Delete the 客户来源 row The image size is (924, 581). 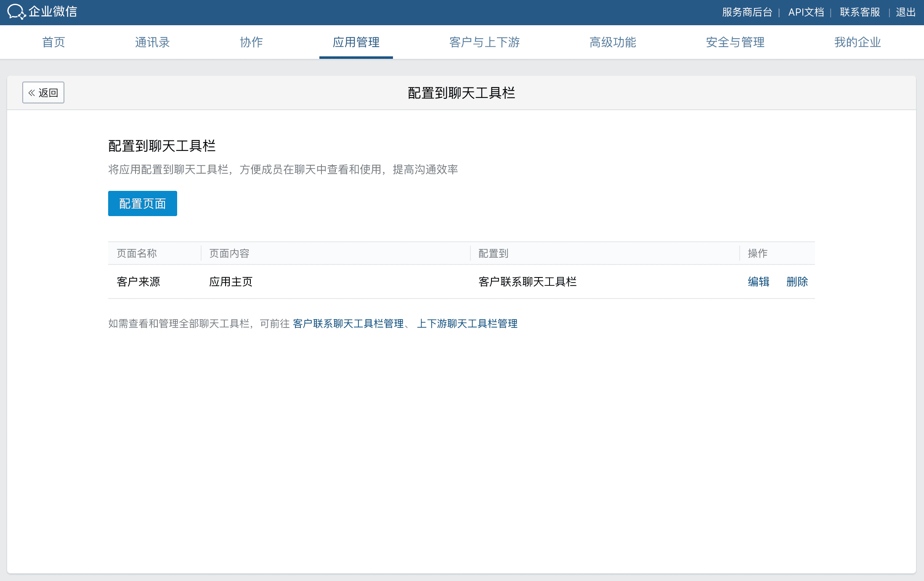pyautogui.click(x=797, y=282)
